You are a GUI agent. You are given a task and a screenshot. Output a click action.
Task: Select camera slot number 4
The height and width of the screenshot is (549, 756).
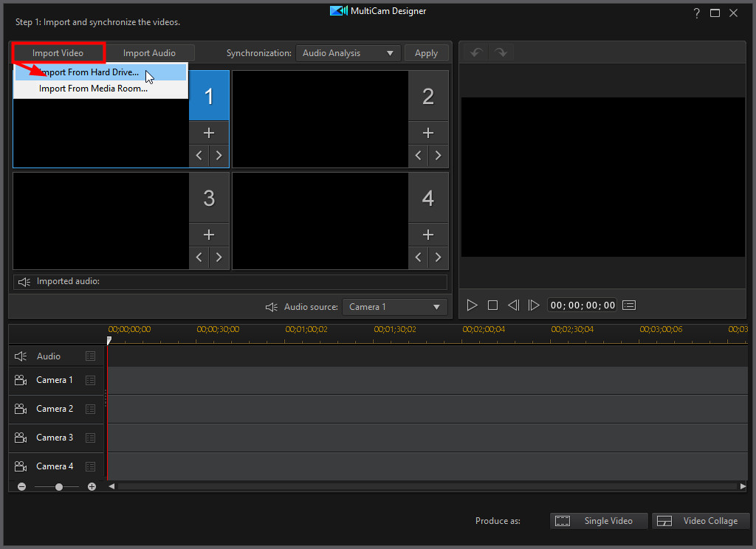tap(428, 198)
